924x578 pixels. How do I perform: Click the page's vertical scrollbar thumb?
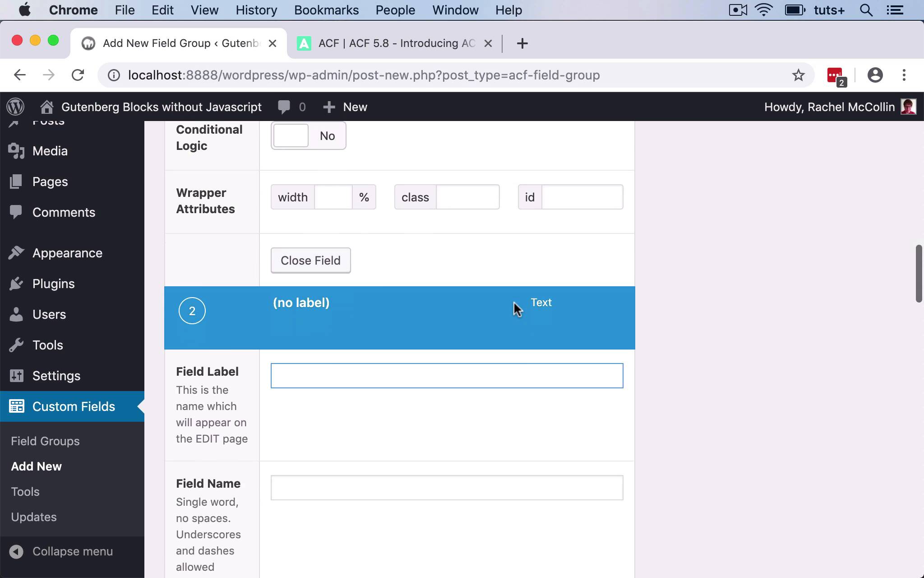click(x=918, y=273)
